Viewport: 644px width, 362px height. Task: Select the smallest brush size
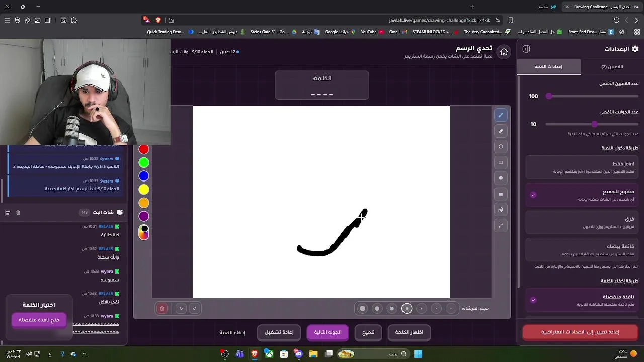451,308
